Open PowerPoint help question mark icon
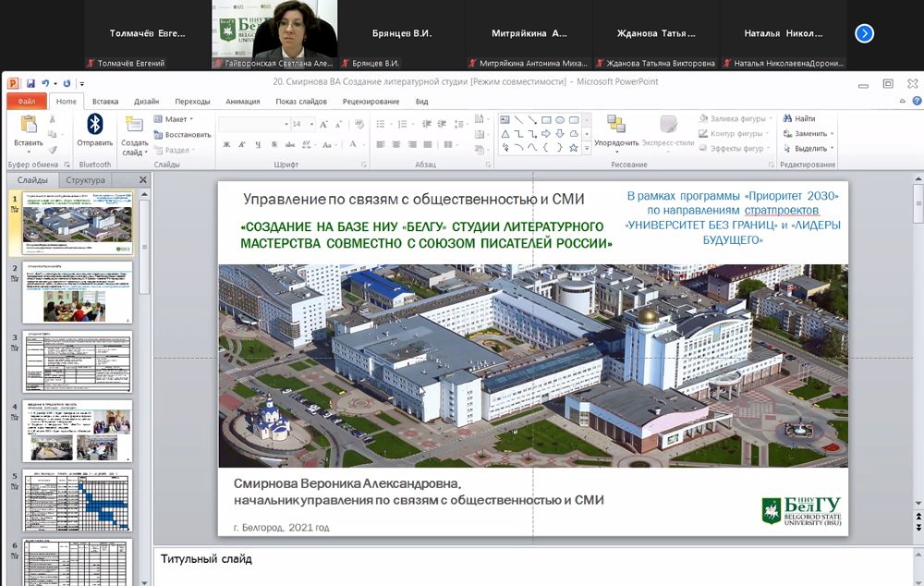 click(915, 102)
